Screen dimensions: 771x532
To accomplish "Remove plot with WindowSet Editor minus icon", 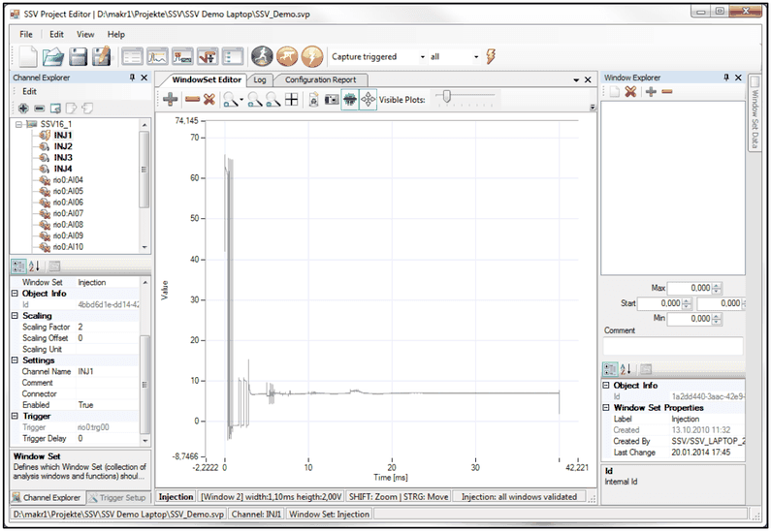I will (192, 100).
